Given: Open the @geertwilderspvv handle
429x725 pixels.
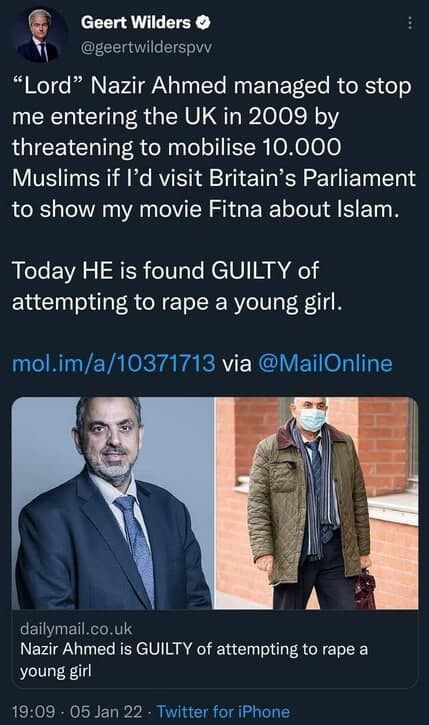Looking at the screenshot, I should click(x=146, y=48).
